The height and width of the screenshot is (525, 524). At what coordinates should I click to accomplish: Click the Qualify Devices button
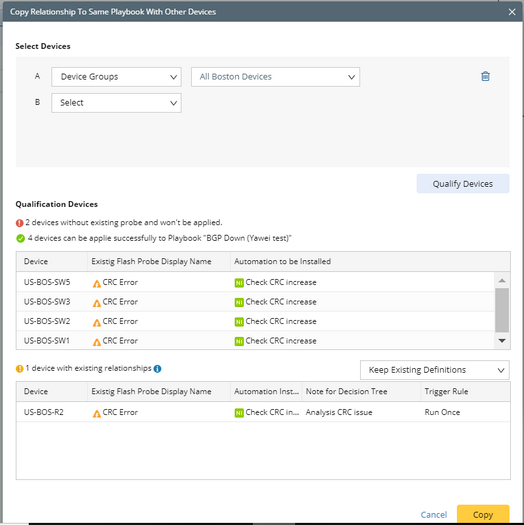463,183
